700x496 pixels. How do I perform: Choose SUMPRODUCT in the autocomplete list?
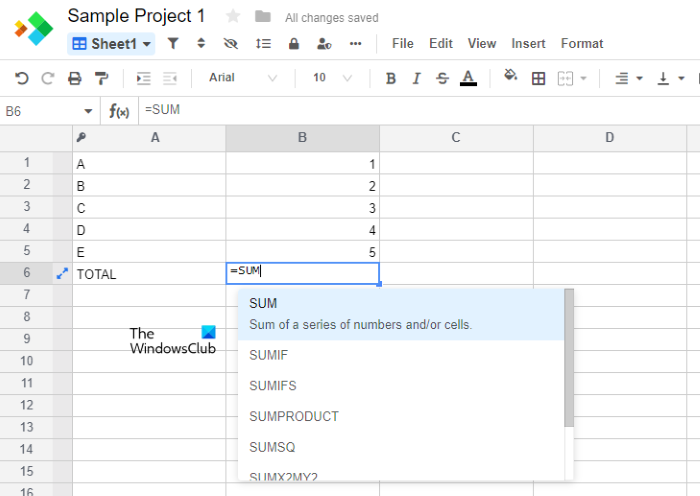coord(294,416)
